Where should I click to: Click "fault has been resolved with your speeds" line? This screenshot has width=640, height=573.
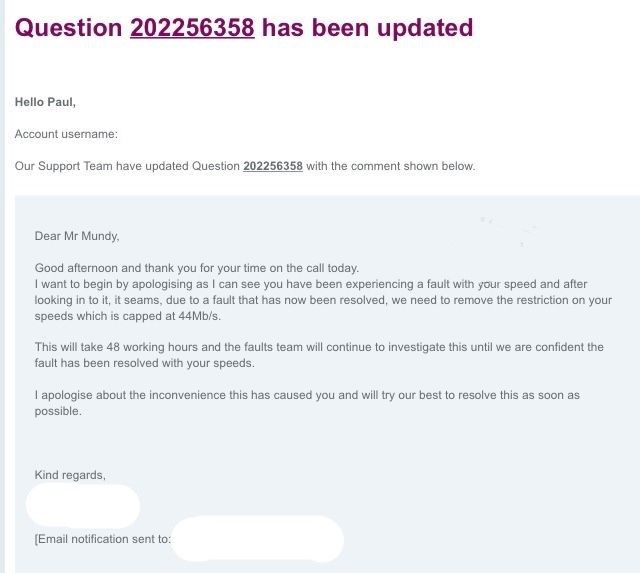click(x=144, y=363)
